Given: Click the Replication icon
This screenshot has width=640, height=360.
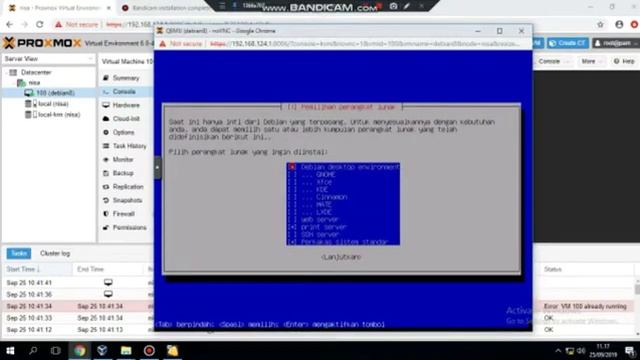Looking at the screenshot, I should 106,187.
